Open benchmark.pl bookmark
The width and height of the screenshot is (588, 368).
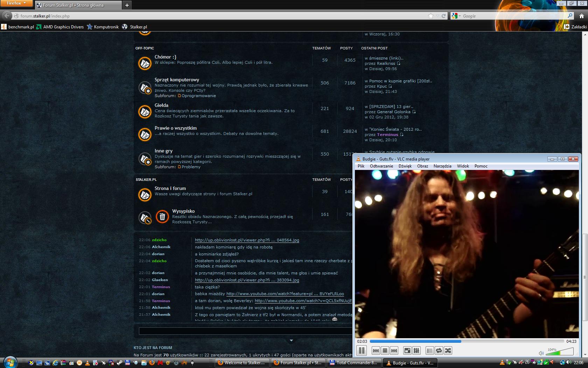pyautogui.click(x=17, y=27)
